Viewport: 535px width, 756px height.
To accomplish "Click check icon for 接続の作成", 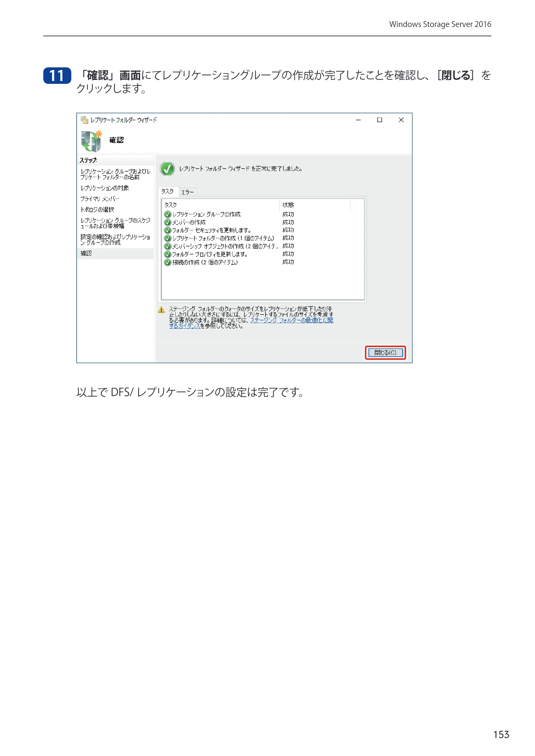I will (168, 262).
